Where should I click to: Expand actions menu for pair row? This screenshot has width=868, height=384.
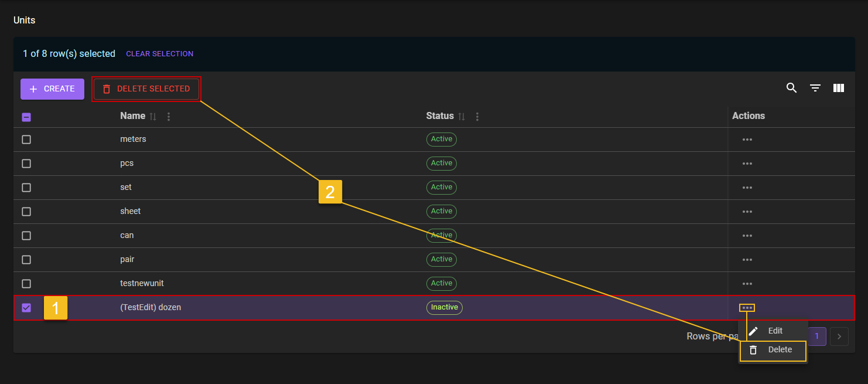[747, 260]
